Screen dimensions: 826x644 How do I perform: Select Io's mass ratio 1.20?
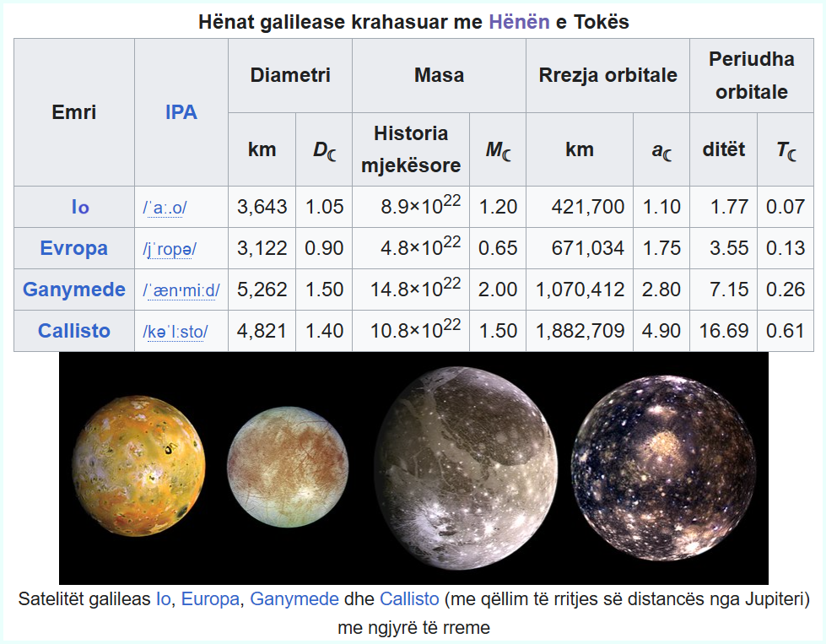point(498,207)
